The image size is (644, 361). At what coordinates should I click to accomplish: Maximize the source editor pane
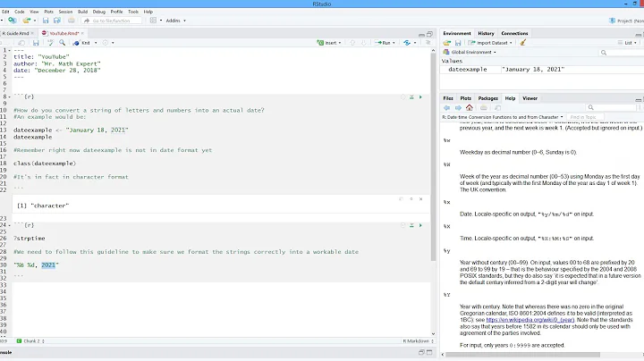[x=429, y=34]
